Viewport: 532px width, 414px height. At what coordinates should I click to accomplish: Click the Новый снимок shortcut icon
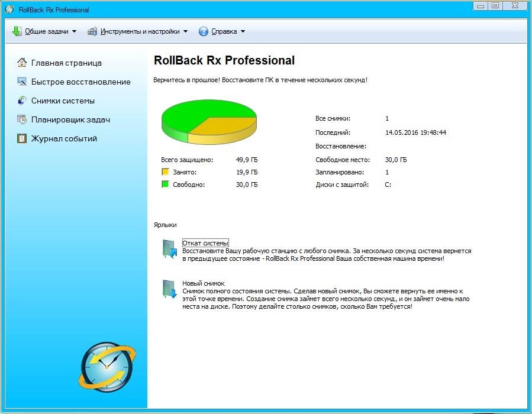[170, 289]
